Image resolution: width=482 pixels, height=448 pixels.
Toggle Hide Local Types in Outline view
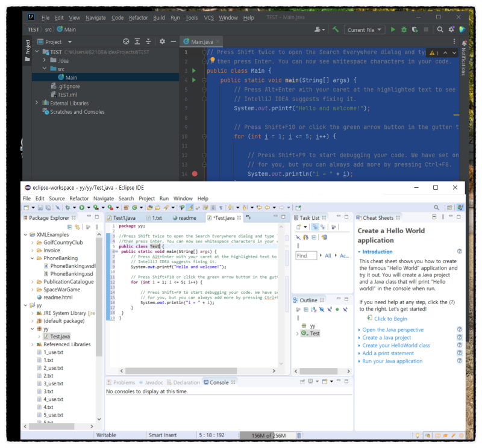point(345,310)
